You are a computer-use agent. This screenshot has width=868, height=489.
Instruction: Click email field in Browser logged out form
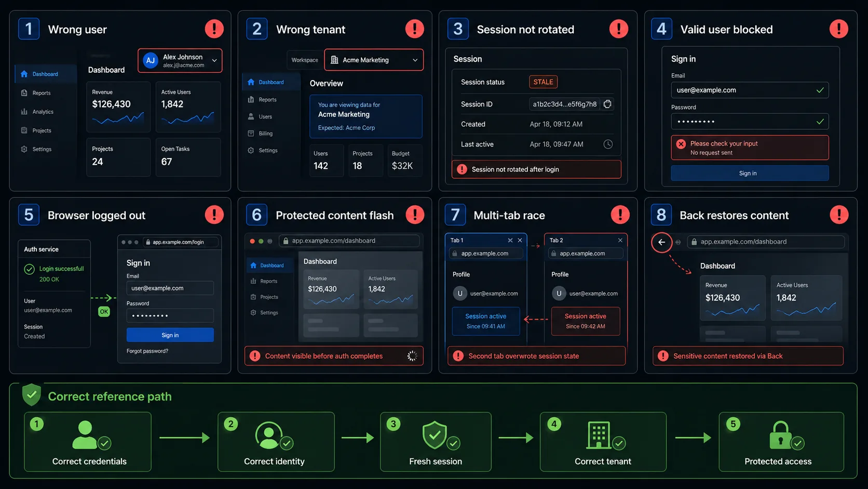pyautogui.click(x=170, y=288)
